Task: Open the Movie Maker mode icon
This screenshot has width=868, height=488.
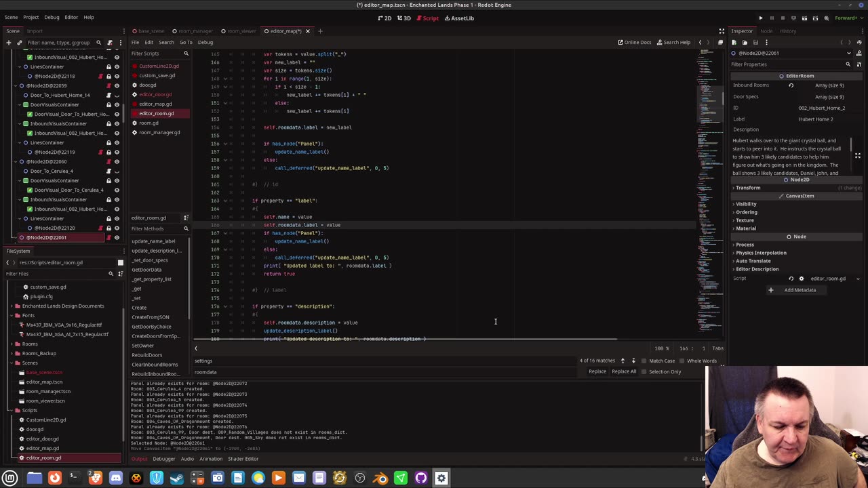Action: 826,18
